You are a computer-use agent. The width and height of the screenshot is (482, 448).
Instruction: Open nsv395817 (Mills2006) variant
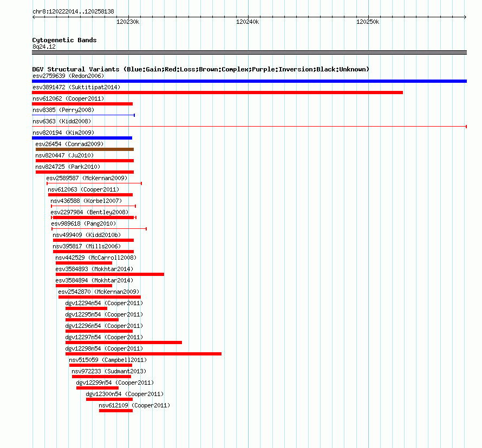tap(87, 246)
